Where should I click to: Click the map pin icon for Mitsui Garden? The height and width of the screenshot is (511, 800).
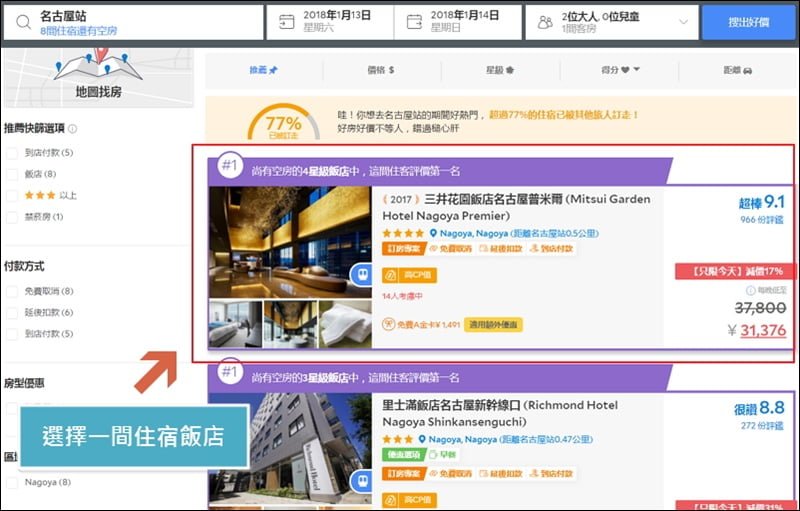click(433, 234)
